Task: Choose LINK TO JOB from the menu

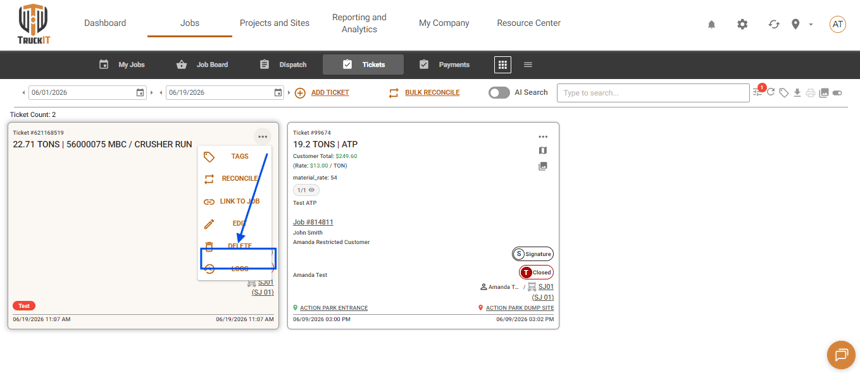Action: [x=235, y=201]
